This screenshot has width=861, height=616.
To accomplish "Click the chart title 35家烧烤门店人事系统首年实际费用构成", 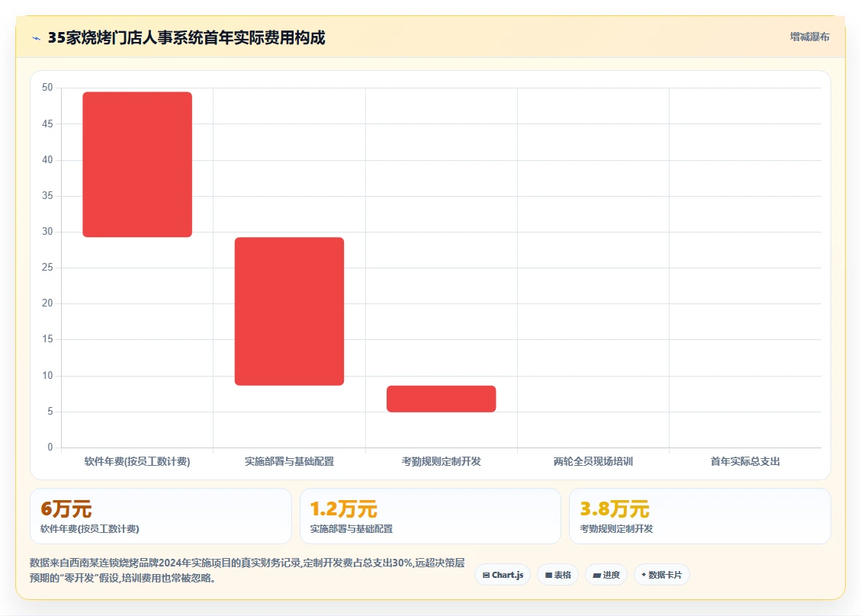I will [186, 37].
